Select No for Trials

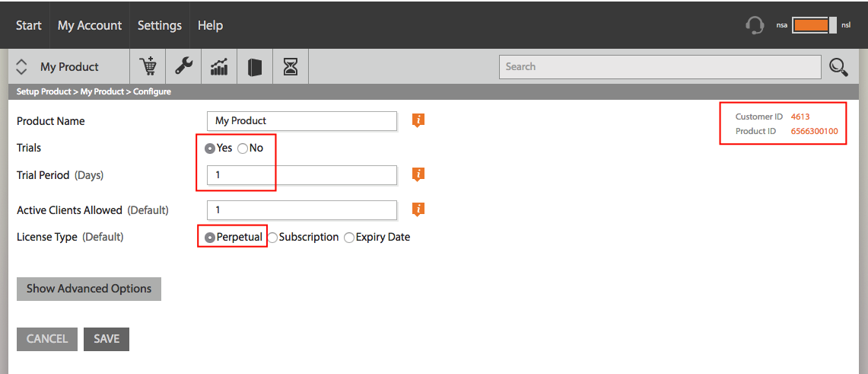(242, 149)
